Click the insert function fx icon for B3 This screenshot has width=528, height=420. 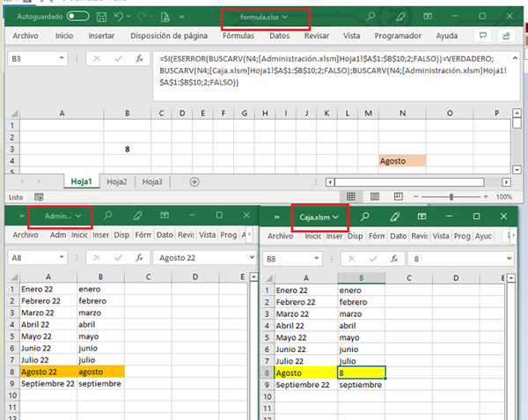[x=139, y=58]
